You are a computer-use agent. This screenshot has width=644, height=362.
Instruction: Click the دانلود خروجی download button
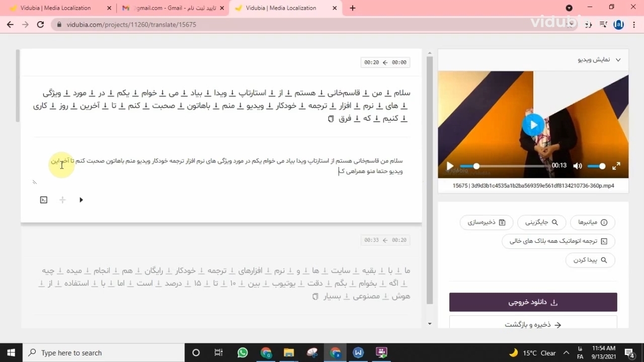533,302
